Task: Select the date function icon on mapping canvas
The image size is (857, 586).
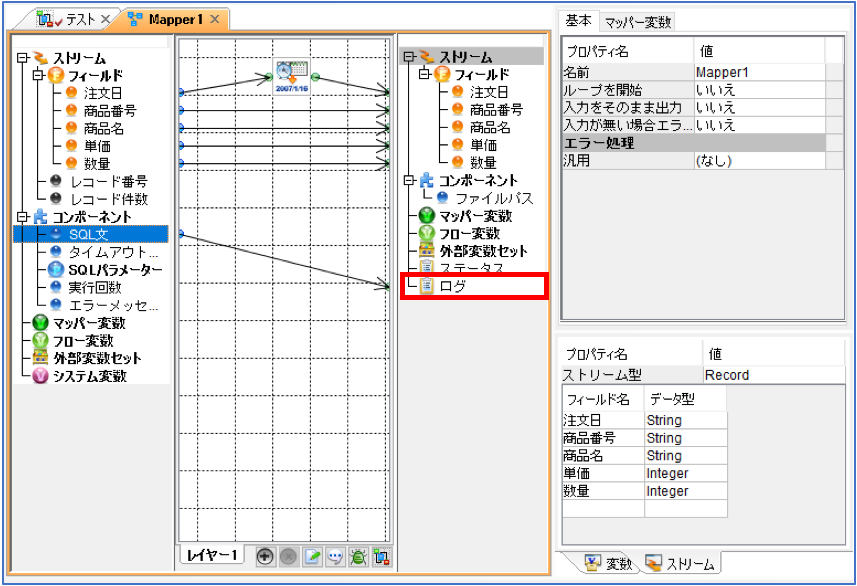Action: (291, 76)
